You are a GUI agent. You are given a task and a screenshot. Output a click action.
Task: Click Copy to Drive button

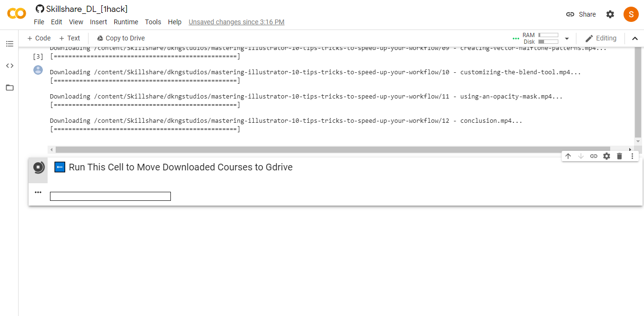120,38
